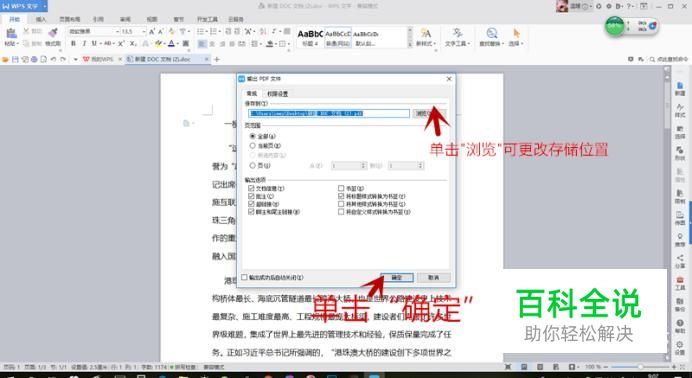692x378 pixels.
Task: Open the font size dropdown
Action: pyautogui.click(x=143, y=32)
